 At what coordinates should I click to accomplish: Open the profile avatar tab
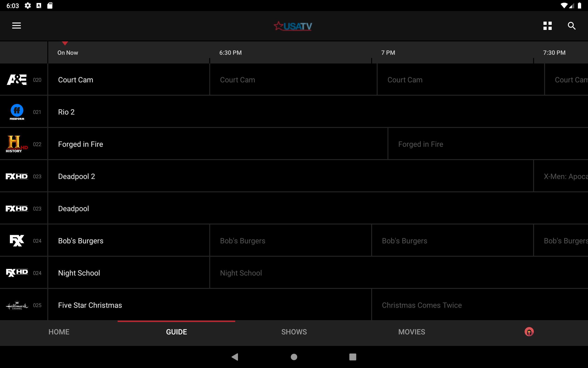click(x=529, y=332)
